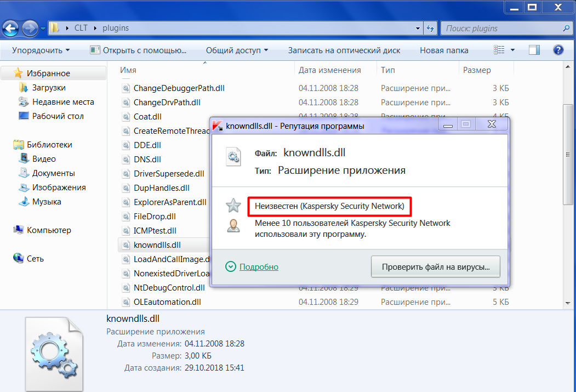Select file ICMPtest.dll
The height and width of the screenshot is (392, 576).
click(155, 231)
